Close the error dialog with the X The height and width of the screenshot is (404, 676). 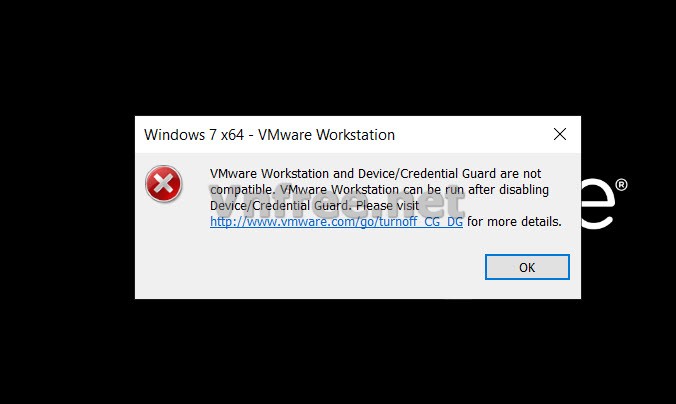[560, 134]
